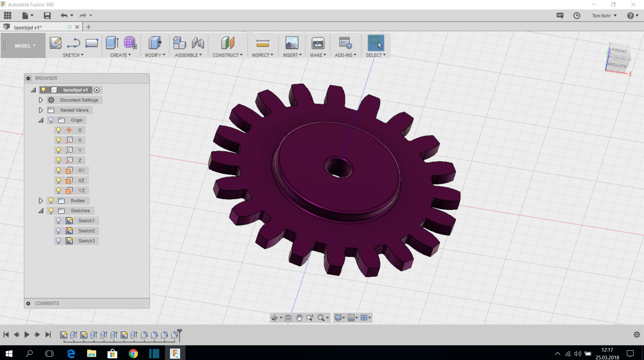Image resolution: width=644 pixels, height=360 pixels.
Task: Open the 3D Print Make icon
Action: click(x=317, y=43)
